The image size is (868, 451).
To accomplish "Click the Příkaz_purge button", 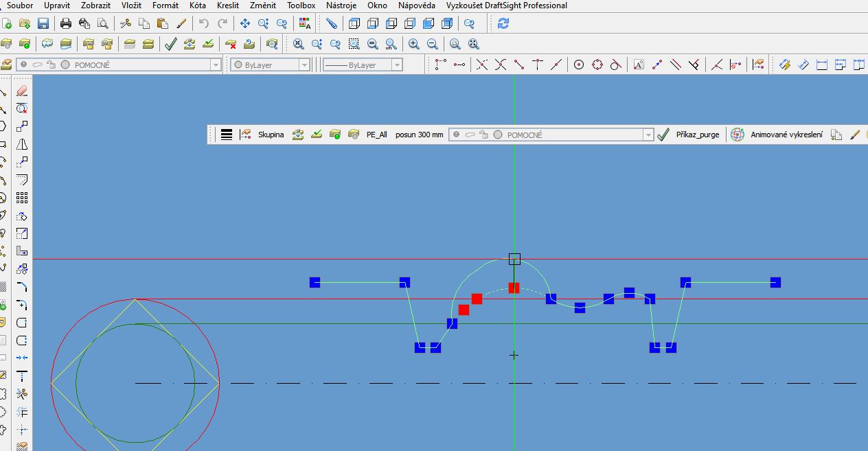I will (x=697, y=135).
